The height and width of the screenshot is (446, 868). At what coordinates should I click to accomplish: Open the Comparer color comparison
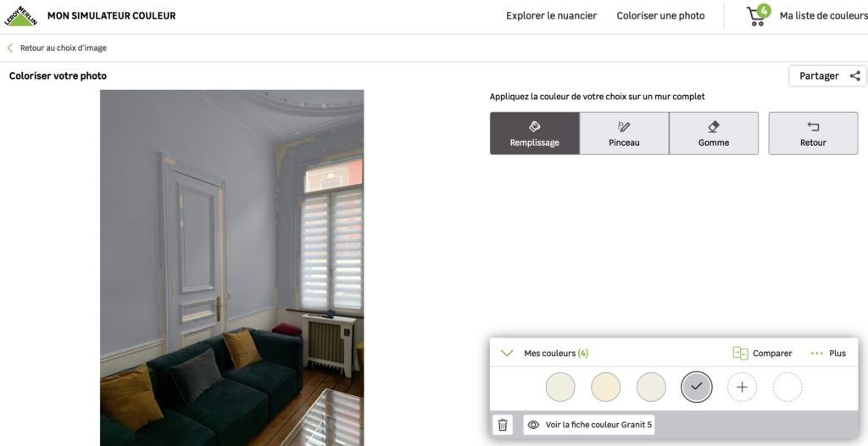tap(762, 353)
